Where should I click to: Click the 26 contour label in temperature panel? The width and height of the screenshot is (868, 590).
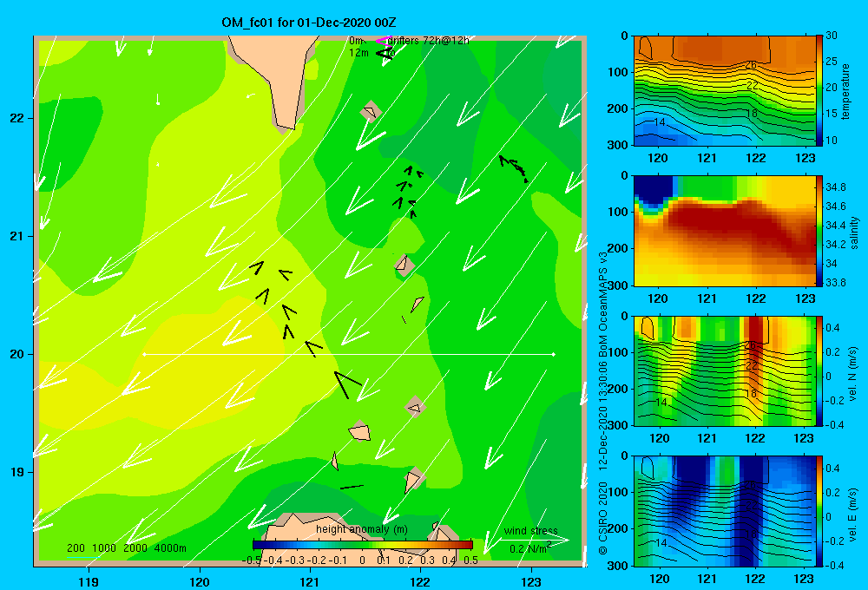click(751, 65)
